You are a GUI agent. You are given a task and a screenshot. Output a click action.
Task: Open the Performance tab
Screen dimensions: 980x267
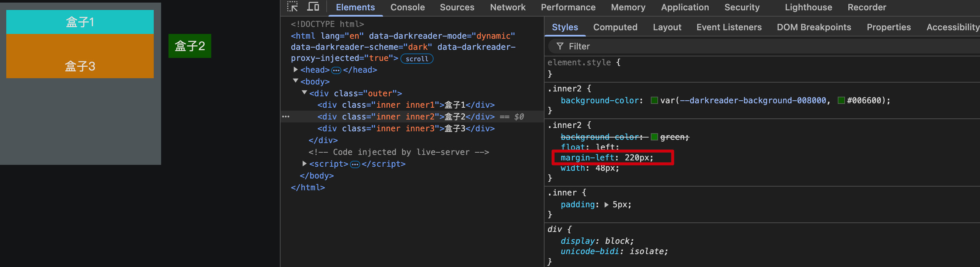coord(568,7)
